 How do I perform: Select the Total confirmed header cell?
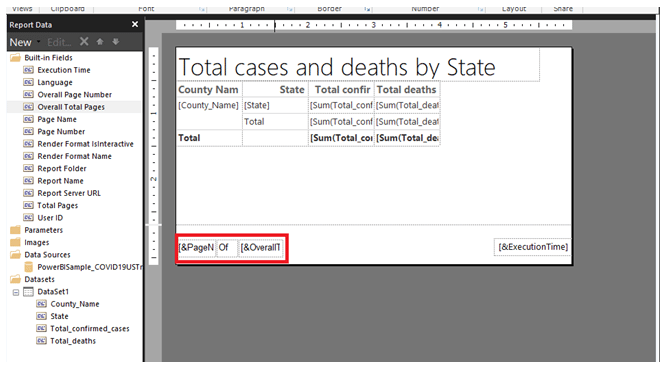click(341, 90)
